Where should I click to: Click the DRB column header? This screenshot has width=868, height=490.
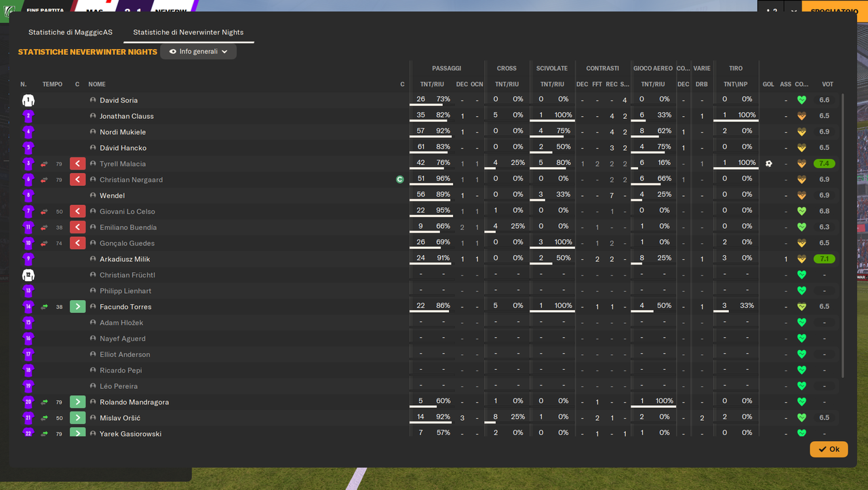point(702,84)
